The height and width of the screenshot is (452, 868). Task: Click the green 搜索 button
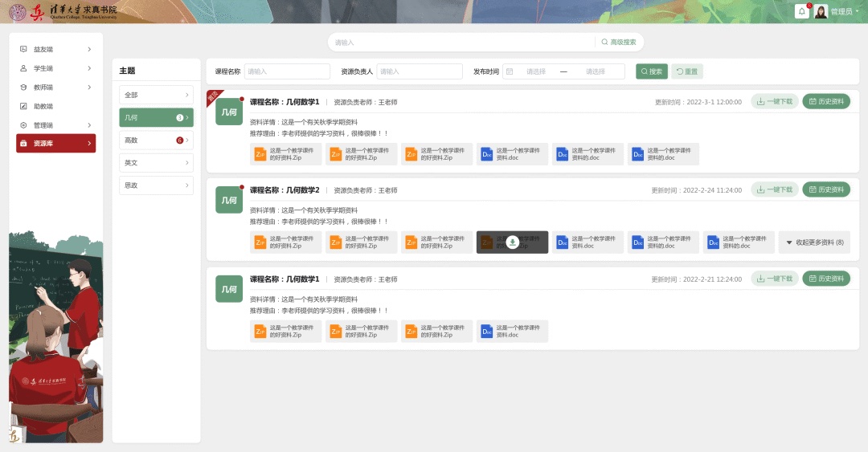[x=651, y=71]
